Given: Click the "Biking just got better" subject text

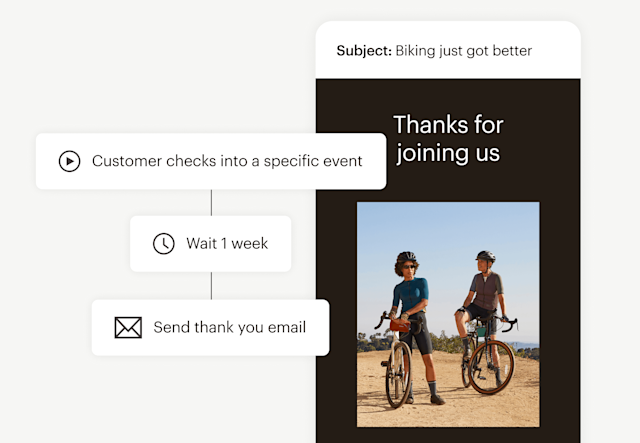Looking at the screenshot, I should click(x=464, y=51).
